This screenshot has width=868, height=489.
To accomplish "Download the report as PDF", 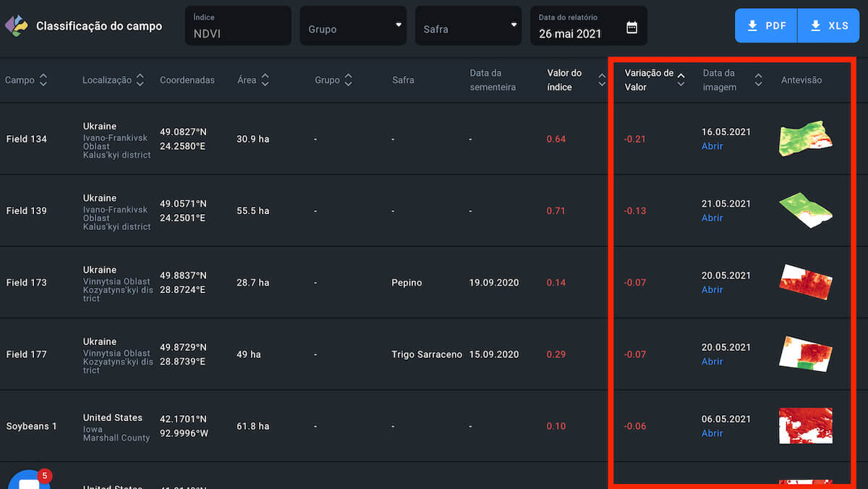I will [766, 26].
